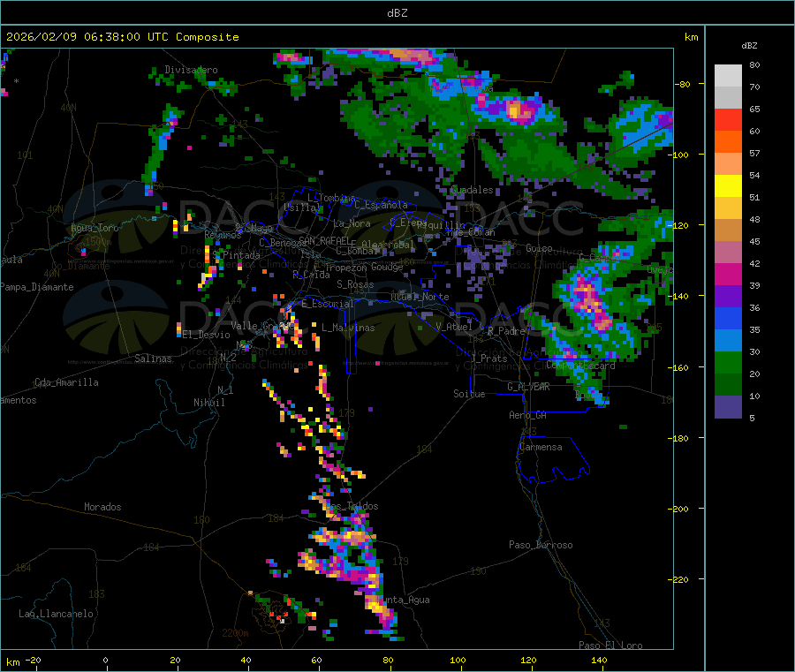Click the -200 tick on the right km axis

pyautogui.click(x=680, y=509)
